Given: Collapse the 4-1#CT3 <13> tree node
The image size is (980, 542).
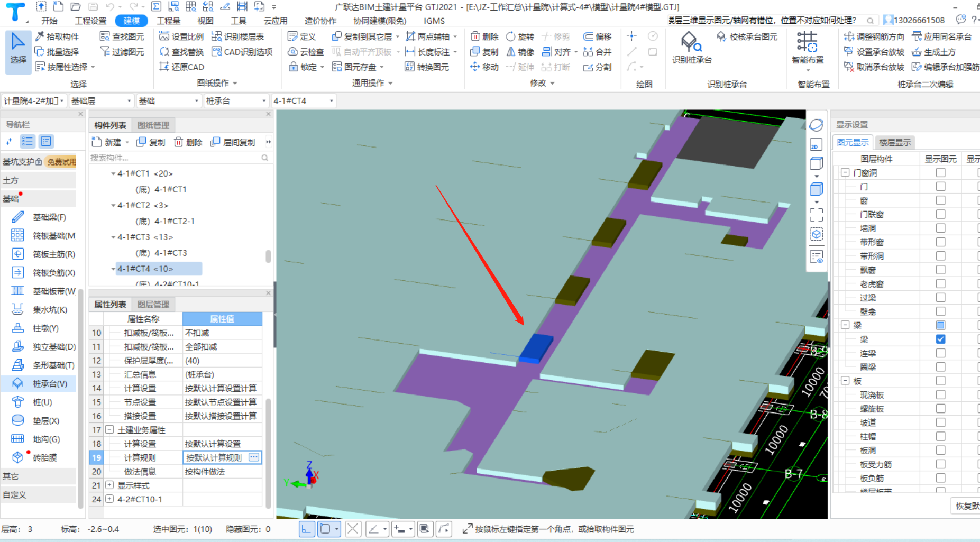Looking at the screenshot, I should click(113, 237).
